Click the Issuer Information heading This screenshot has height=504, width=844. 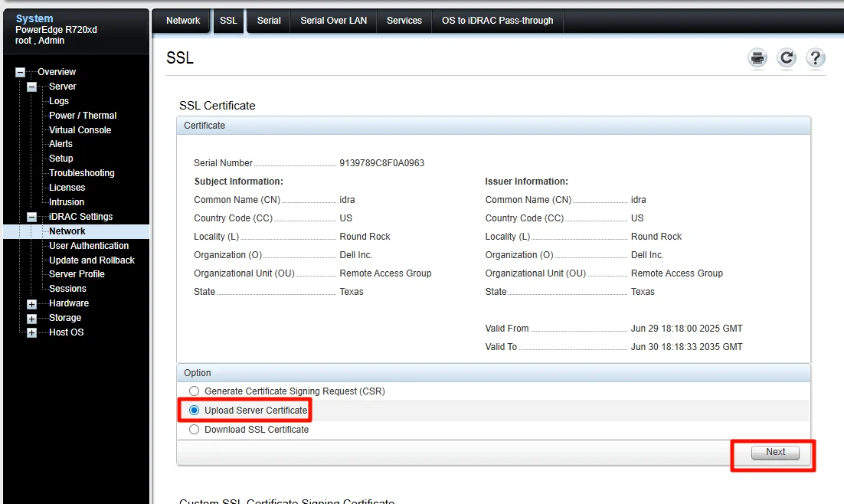pyautogui.click(x=526, y=182)
